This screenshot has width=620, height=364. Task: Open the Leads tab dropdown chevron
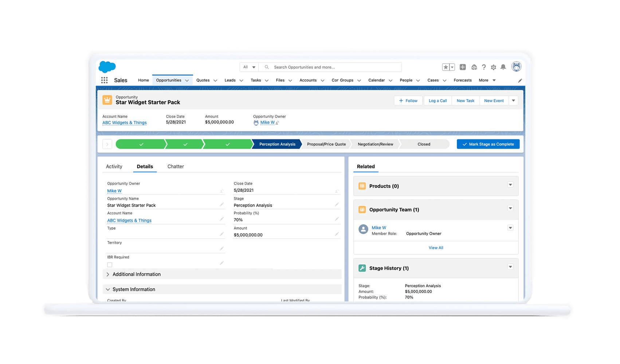click(241, 80)
